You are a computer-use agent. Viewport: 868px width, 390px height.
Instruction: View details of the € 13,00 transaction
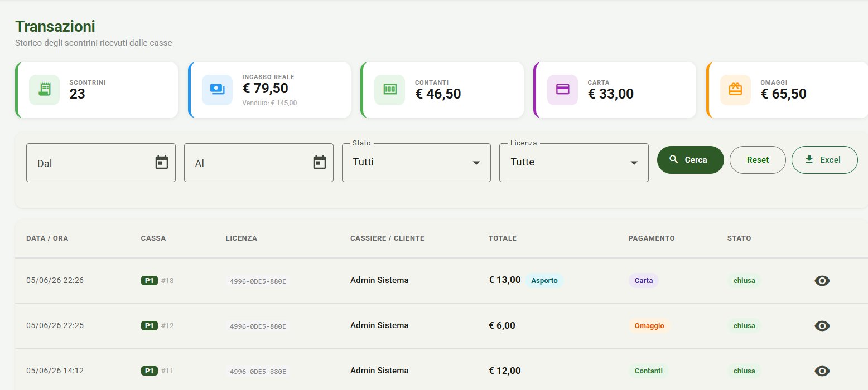point(822,281)
